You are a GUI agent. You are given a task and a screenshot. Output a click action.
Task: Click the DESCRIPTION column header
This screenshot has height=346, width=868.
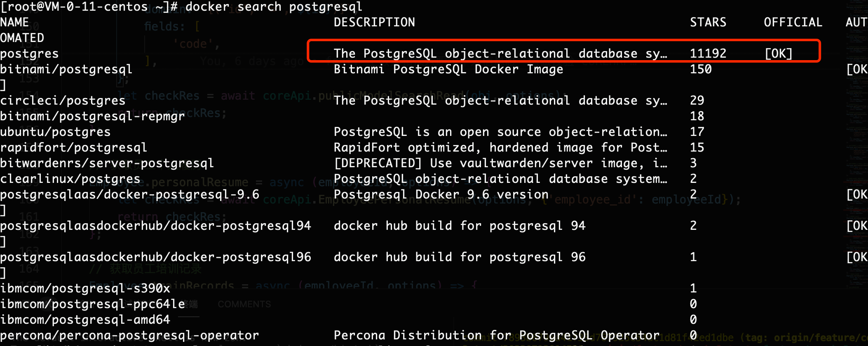(374, 22)
